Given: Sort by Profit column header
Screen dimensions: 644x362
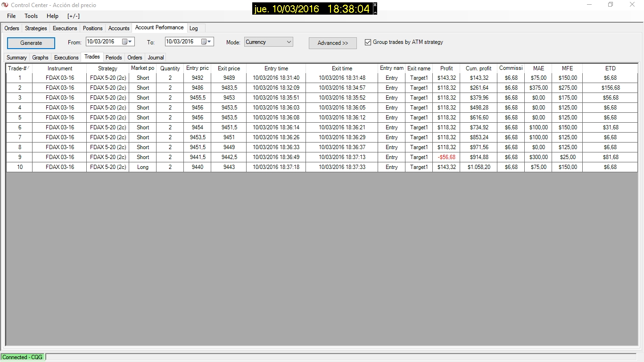Looking at the screenshot, I should click(x=446, y=68).
